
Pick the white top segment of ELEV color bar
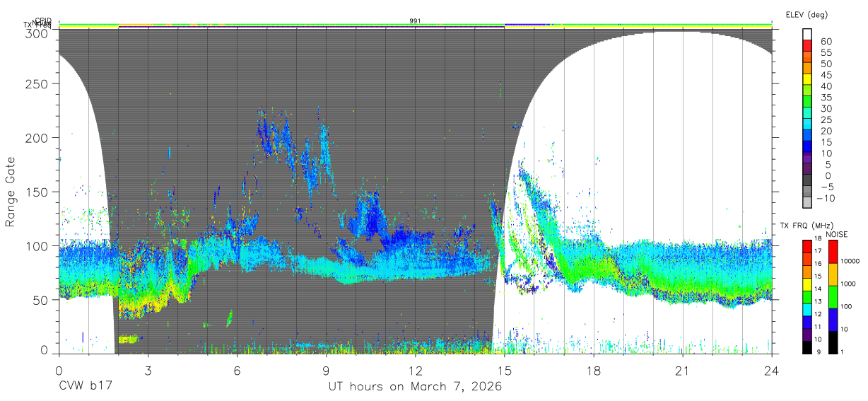pos(807,33)
